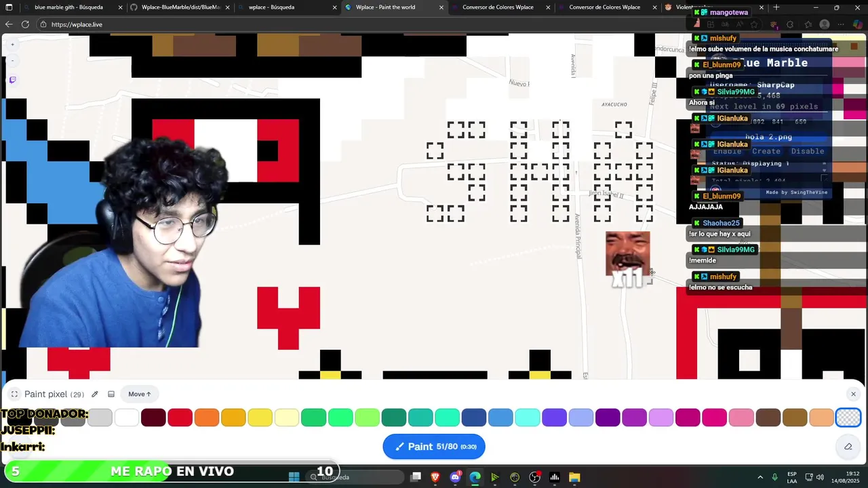
Task: Open the ESP LAA language switcher
Action: tap(792, 477)
